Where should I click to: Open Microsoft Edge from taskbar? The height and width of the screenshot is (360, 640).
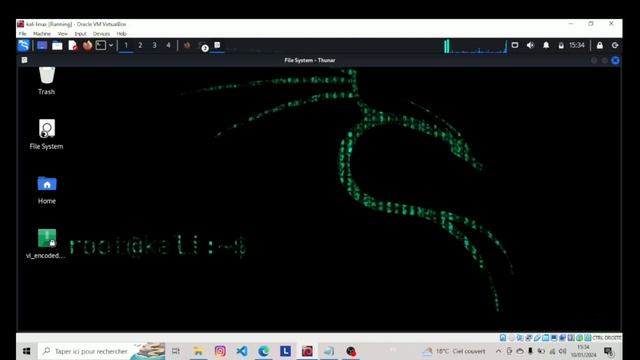pos(263,351)
